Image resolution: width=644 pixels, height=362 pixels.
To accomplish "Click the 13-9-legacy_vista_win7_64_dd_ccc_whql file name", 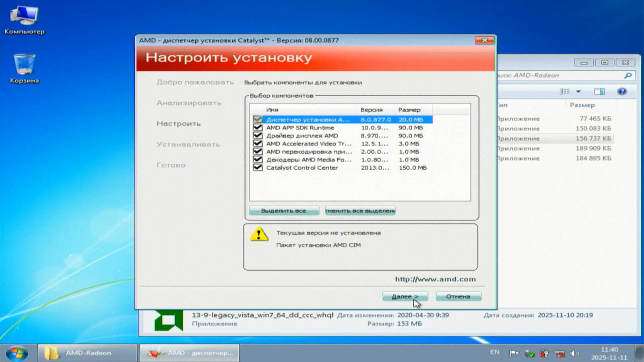I will coord(262,315).
